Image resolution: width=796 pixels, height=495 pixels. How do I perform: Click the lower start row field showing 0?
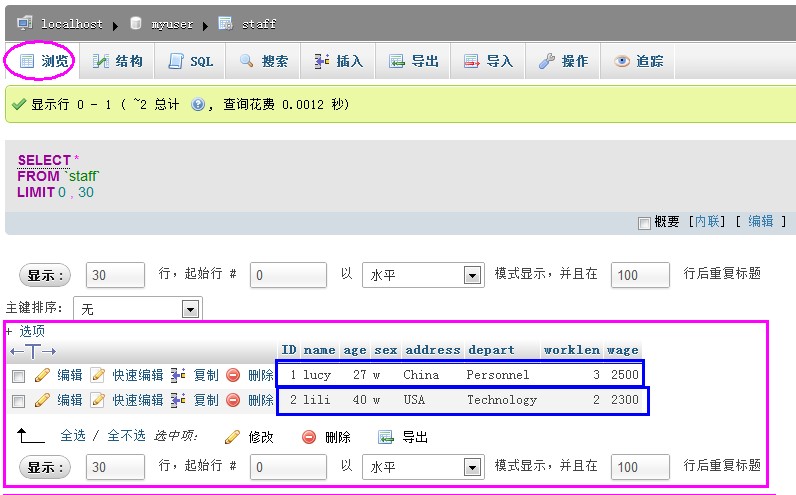pos(288,467)
